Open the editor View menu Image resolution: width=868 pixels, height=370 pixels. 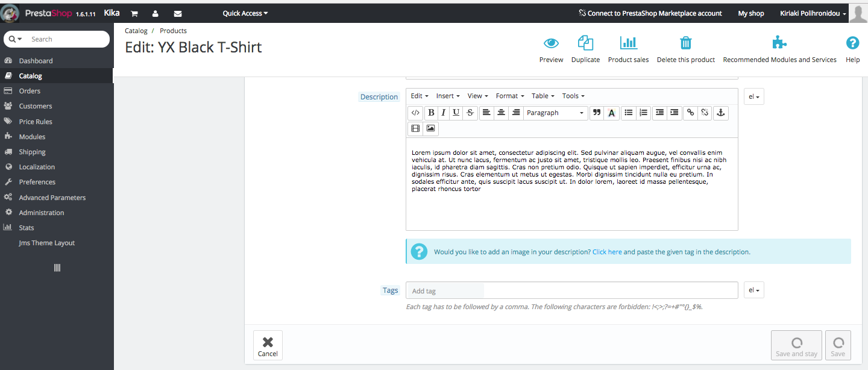(478, 96)
